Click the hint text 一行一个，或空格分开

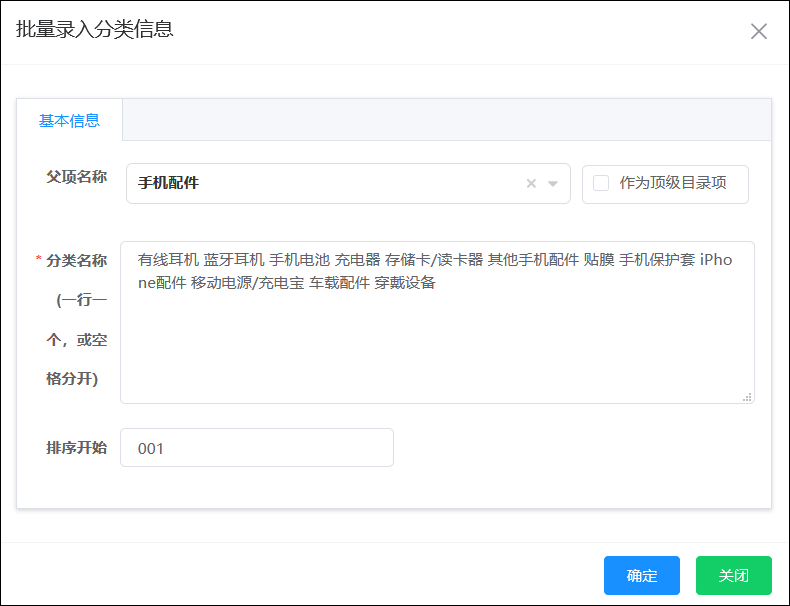78,340
